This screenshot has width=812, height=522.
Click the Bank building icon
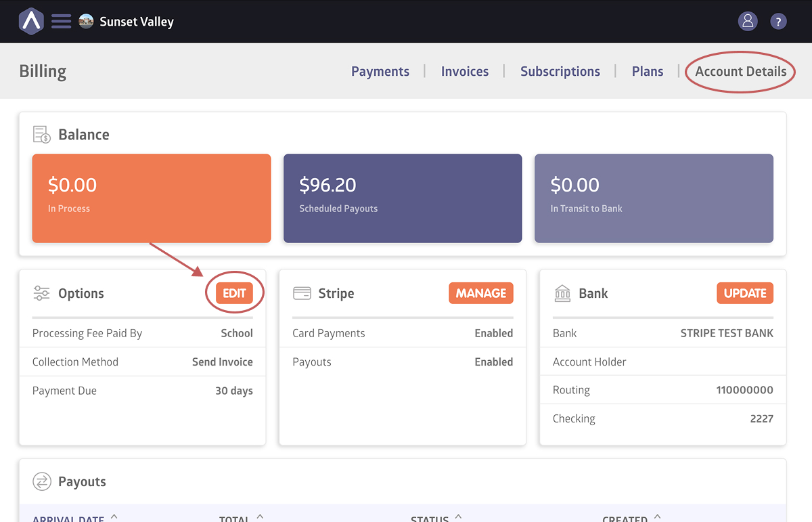coord(562,293)
